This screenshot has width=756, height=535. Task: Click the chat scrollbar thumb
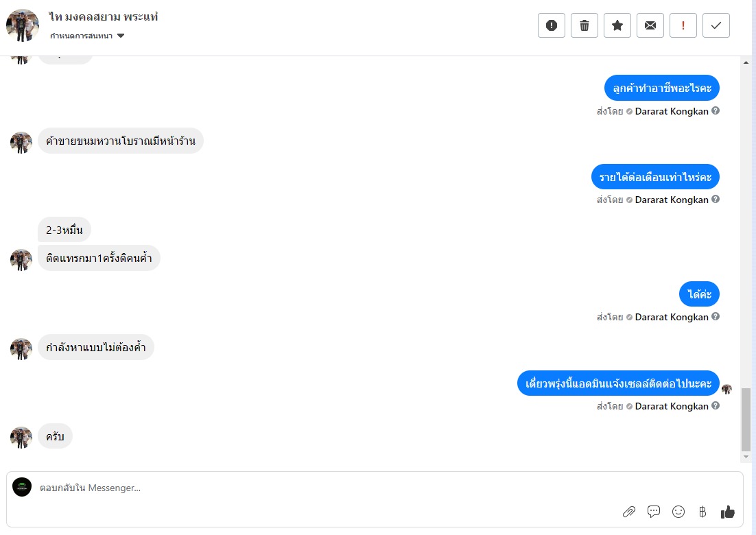[x=747, y=418]
